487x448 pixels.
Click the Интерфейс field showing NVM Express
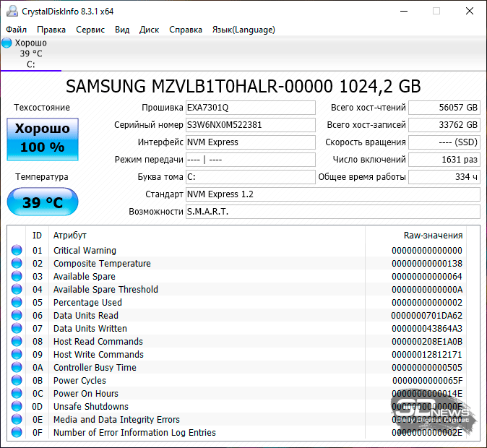coord(250,142)
